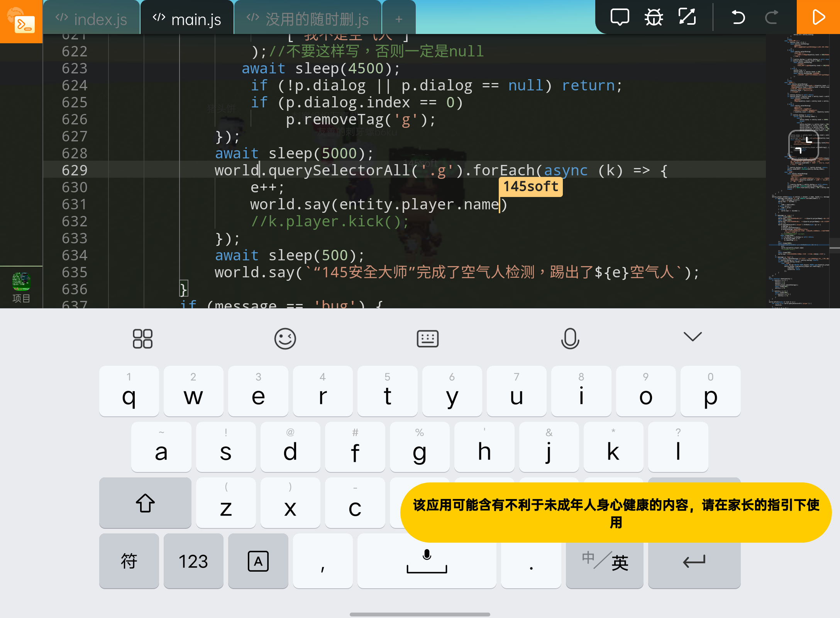
Task: Tap the w key
Action: [x=193, y=391]
